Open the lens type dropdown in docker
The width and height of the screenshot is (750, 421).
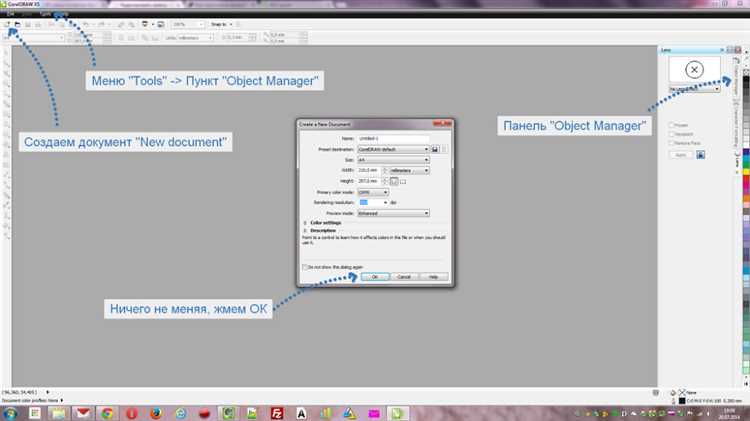point(694,89)
